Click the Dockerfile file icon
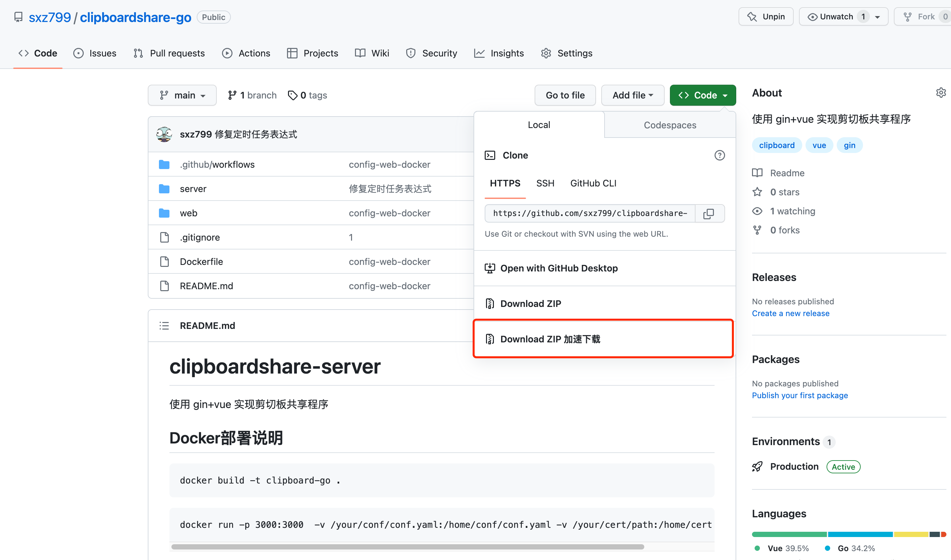This screenshot has width=951, height=560. (x=164, y=262)
